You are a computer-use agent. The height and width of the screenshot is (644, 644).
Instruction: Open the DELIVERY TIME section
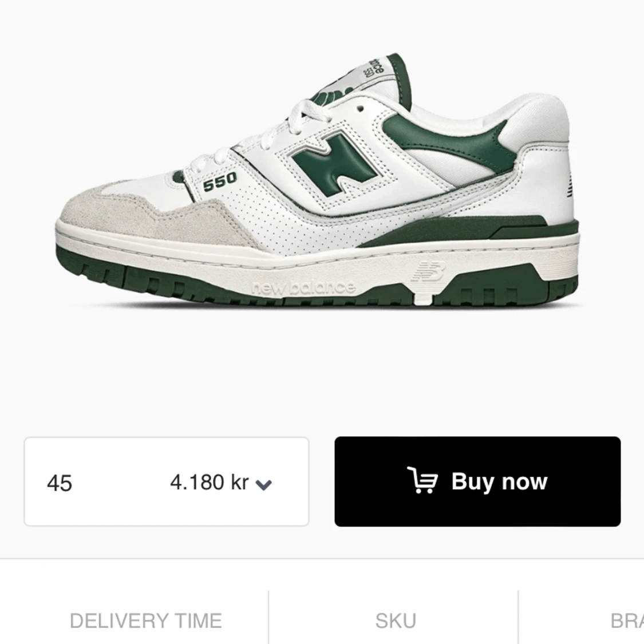coord(146,621)
